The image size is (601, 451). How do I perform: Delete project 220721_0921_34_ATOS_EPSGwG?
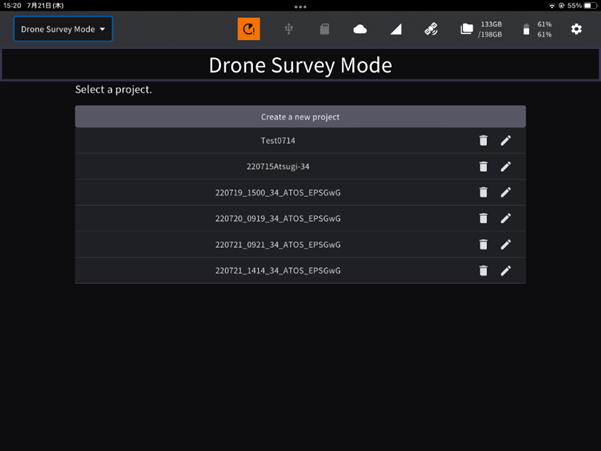pyautogui.click(x=483, y=244)
